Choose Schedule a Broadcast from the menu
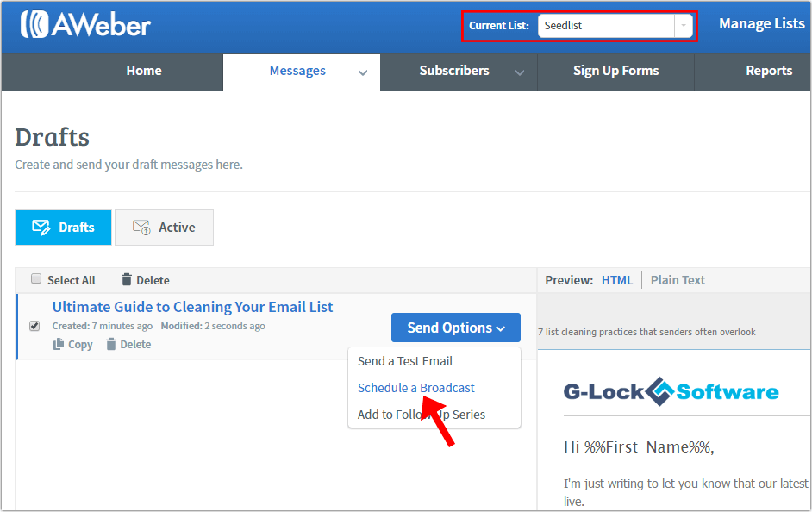812x512 pixels. coord(415,388)
